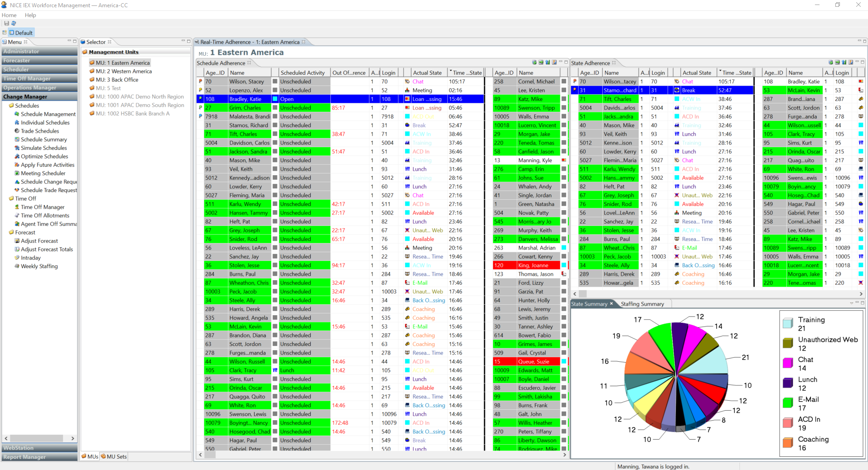Open the Schedule Summary item
Screen dimensions: 868x470
pos(43,139)
